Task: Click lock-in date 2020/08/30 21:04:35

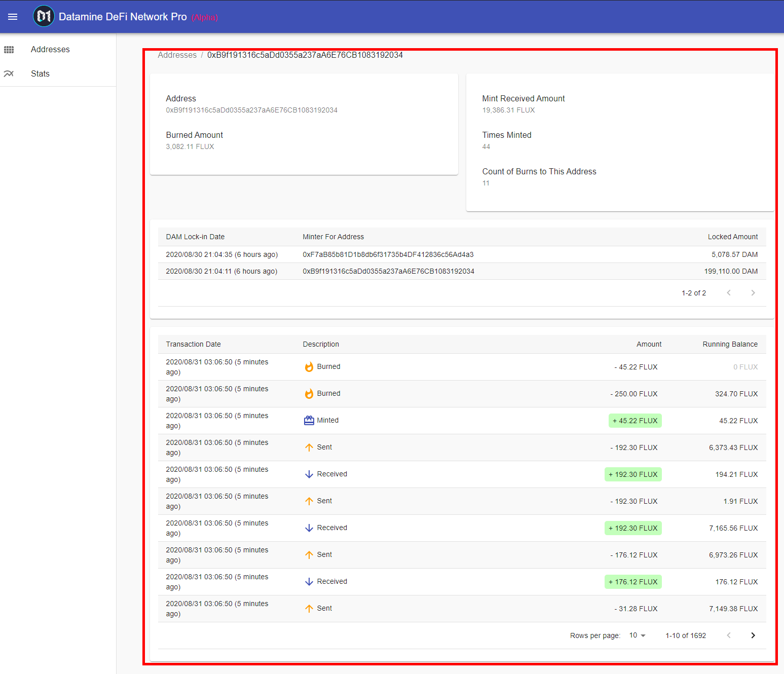Action: pos(221,254)
